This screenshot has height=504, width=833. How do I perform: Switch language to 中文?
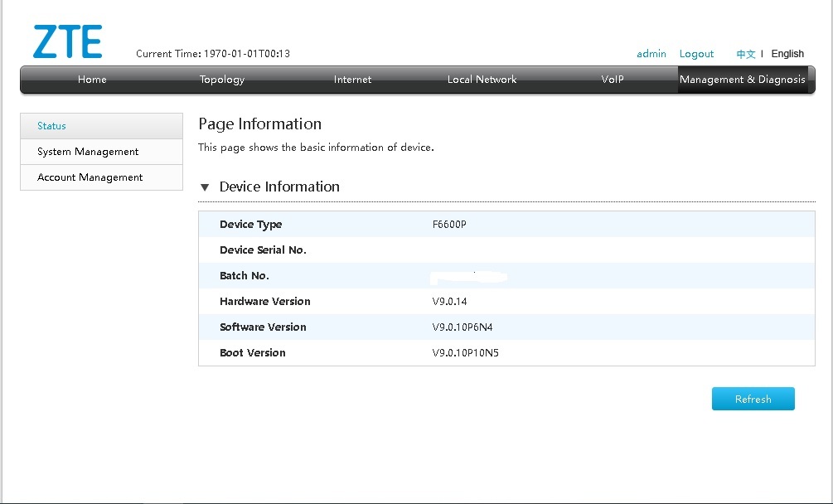(x=745, y=54)
